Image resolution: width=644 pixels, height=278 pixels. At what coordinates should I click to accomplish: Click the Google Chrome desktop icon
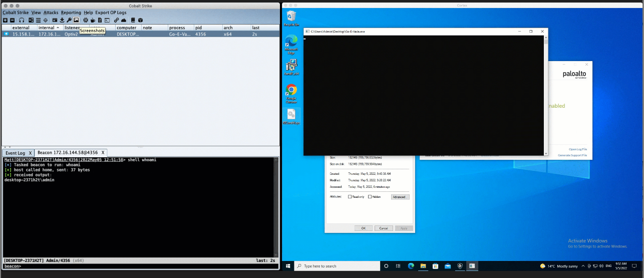tap(291, 94)
